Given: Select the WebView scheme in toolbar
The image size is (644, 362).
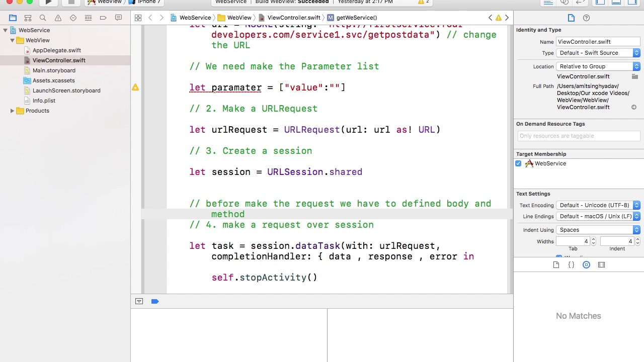Looking at the screenshot, I should pyautogui.click(x=105, y=2).
